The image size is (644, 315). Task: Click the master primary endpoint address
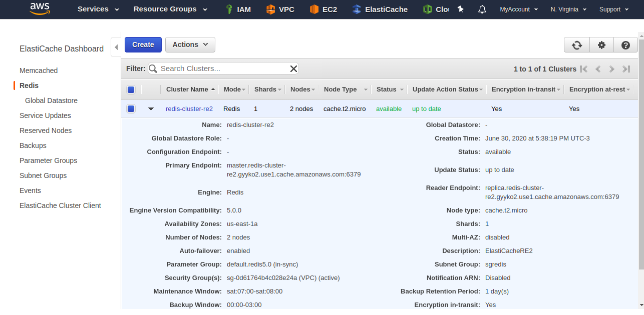point(293,170)
